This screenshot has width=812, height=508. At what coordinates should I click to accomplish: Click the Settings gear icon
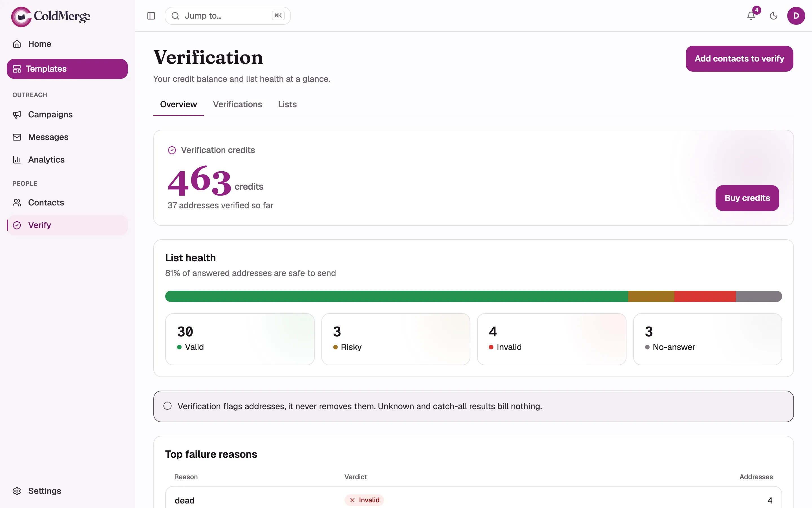pyautogui.click(x=17, y=491)
